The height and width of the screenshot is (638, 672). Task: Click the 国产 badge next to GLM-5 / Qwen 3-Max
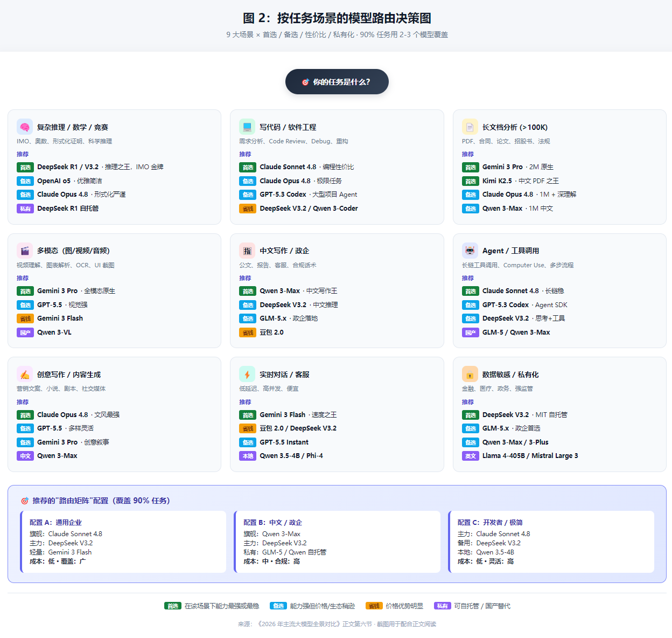(x=471, y=332)
